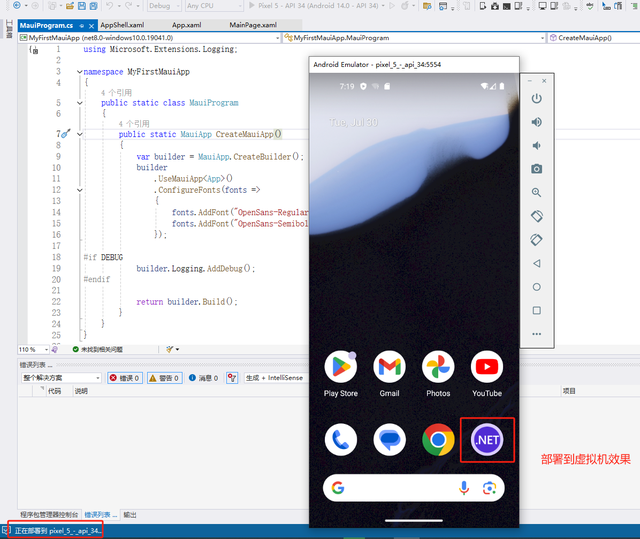This screenshot has width=640, height=539.
Task: Toggle the Warnings 0 filter button
Action: [x=164, y=378]
